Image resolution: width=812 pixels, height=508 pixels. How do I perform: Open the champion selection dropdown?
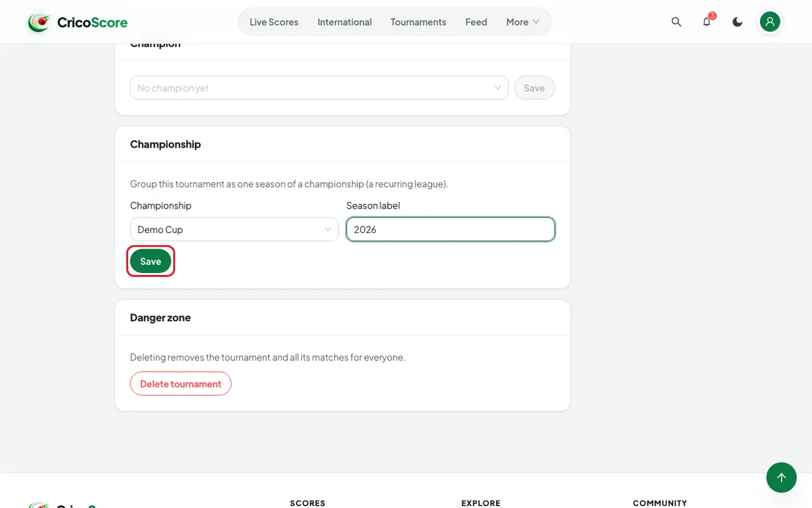[319, 88]
